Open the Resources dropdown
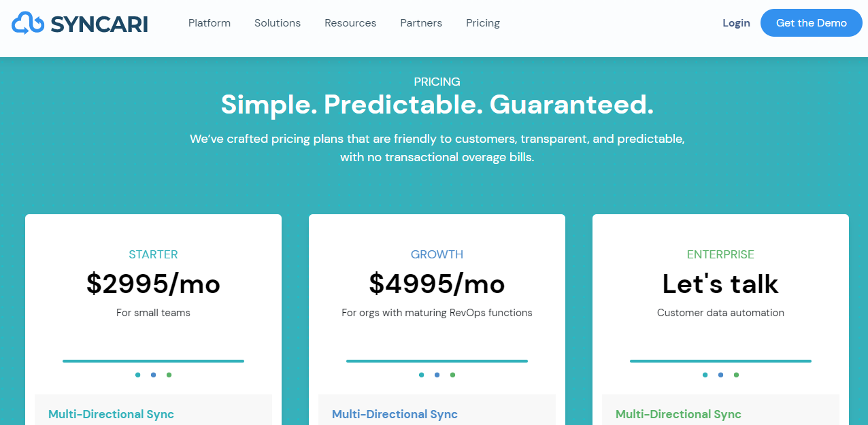The width and height of the screenshot is (868, 425). pos(350,22)
